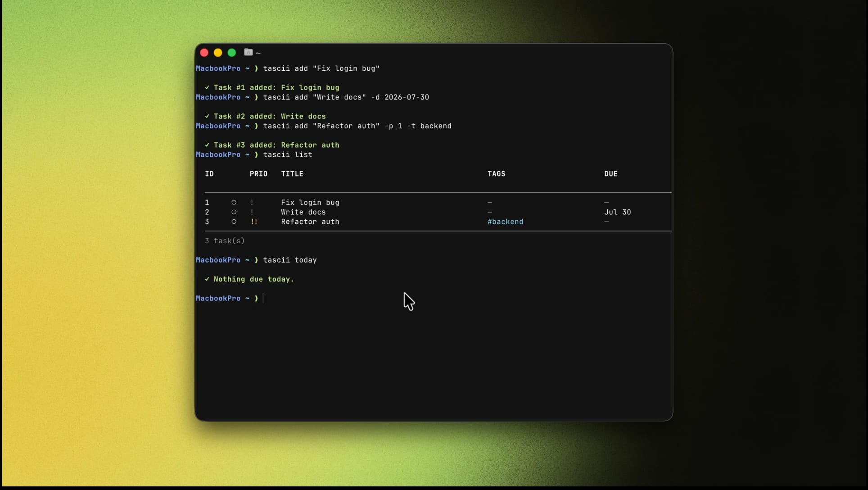Image resolution: width=868 pixels, height=490 pixels.
Task: Click the green maximize window button
Action: coord(232,53)
